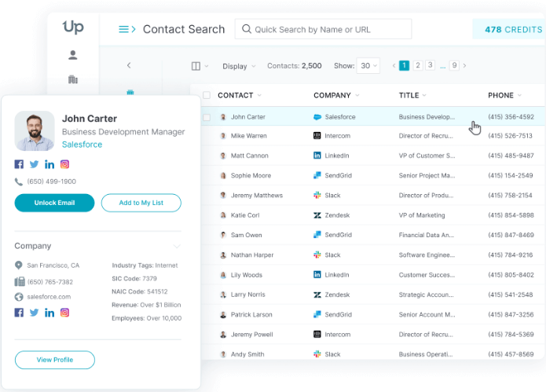Select Andy Smith contact name
The width and height of the screenshot is (546, 392).
[x=247, y=354]
